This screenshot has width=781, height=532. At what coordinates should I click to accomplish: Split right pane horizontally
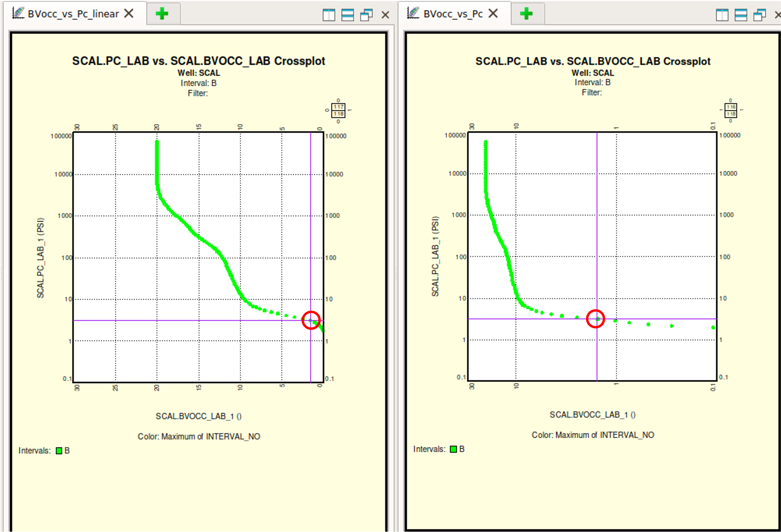click(x=741, y=15)
